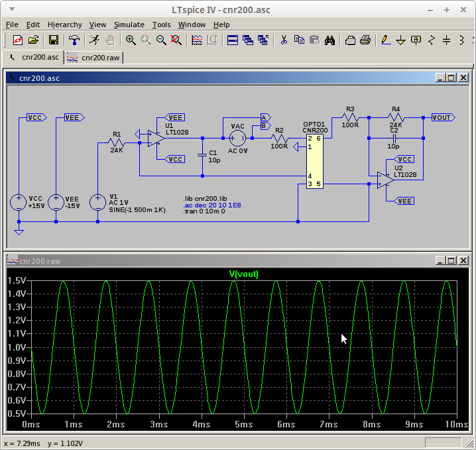Select resistor R1 24K
Image resolution: width=476 pixels, height=450 pixels.
coord(117,142)
